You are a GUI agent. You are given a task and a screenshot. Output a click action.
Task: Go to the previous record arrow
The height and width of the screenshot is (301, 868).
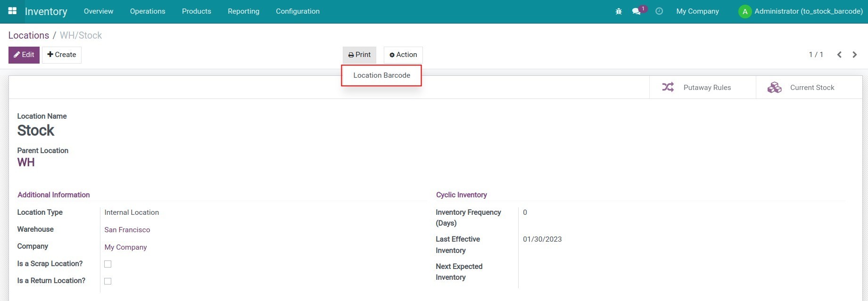point(839,55)
